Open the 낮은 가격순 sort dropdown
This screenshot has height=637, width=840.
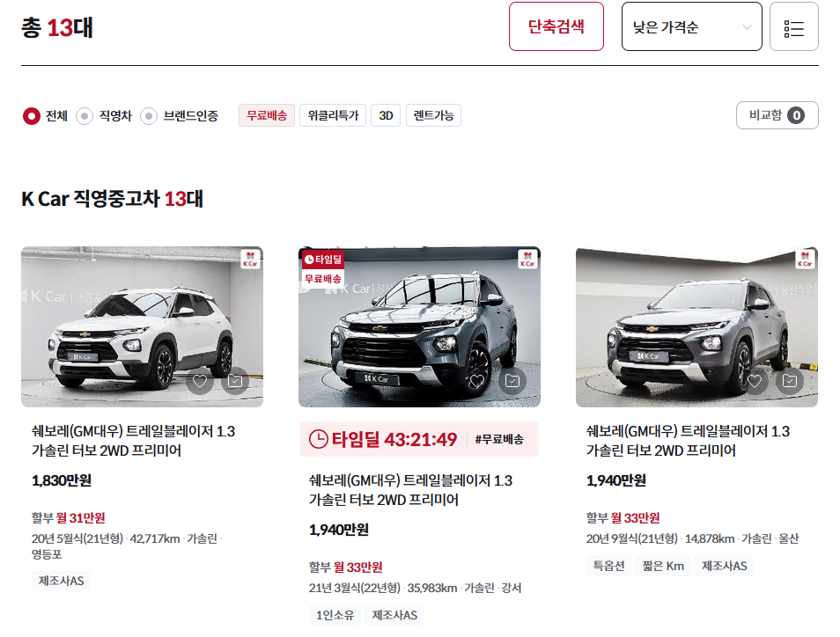(691, 26)
